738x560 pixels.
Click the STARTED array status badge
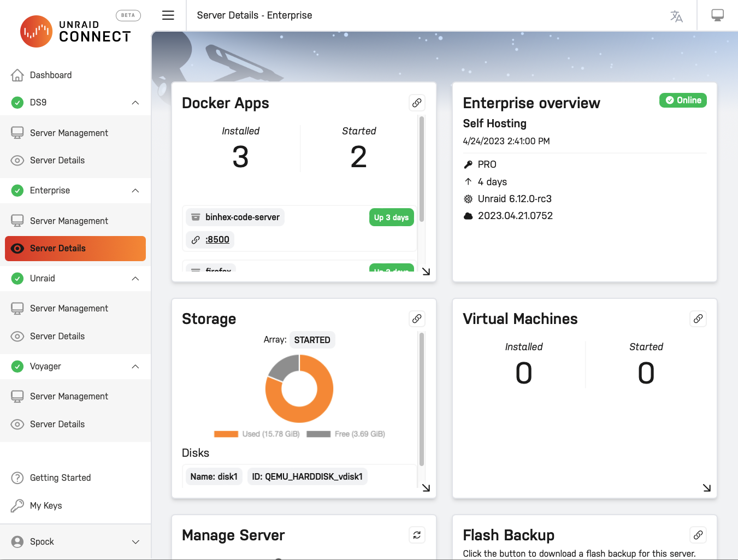[312, 340]
